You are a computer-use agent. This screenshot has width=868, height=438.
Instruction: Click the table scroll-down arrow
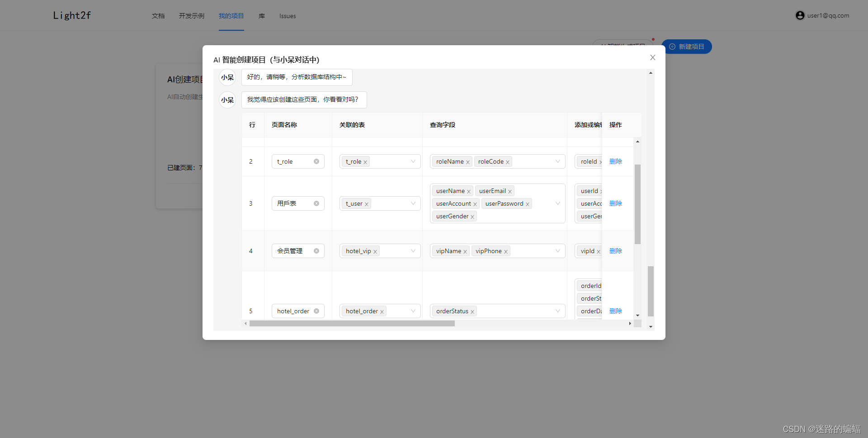(x=637, y=316)
